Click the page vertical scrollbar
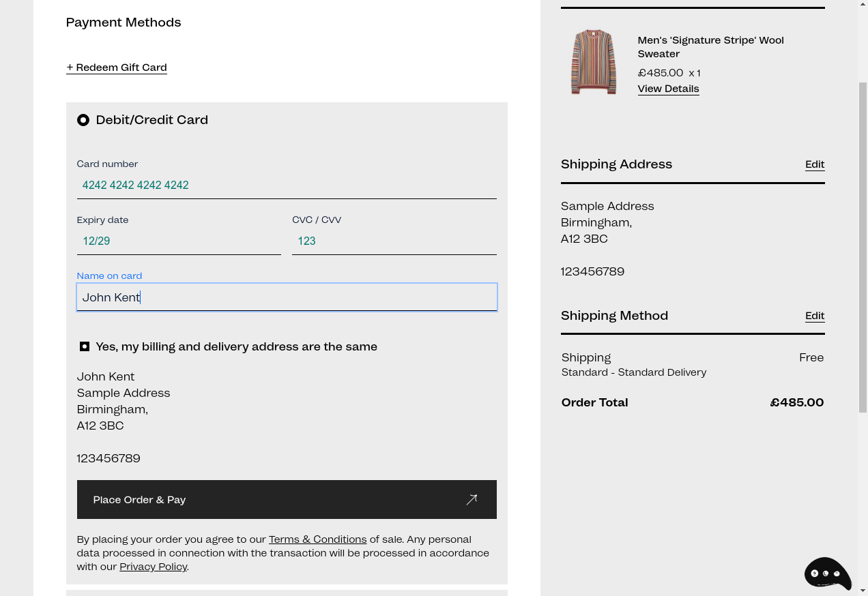Image resolution: width=868 pixels, height=596 pixels. coord(863,245)
